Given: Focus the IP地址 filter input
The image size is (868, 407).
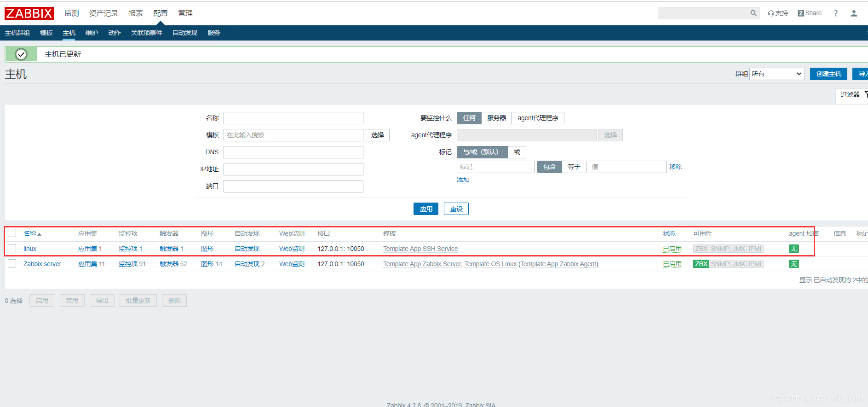Looking at the screenshot, I should point(293,169).
